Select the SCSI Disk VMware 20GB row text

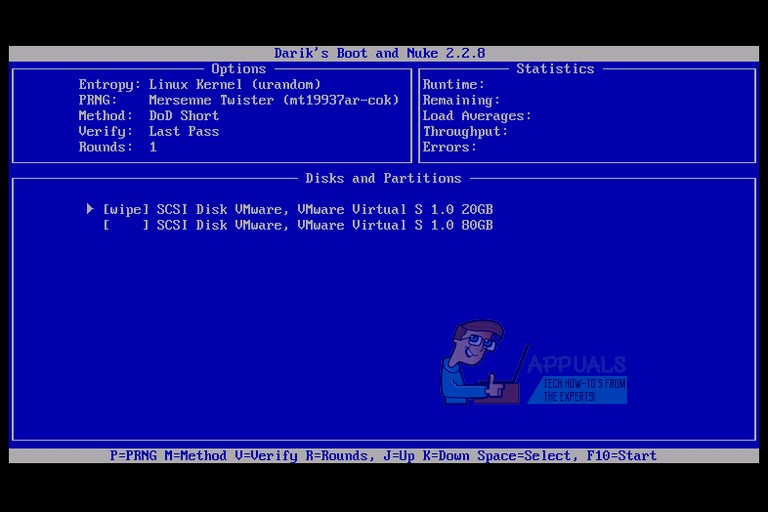click(324, 210)
